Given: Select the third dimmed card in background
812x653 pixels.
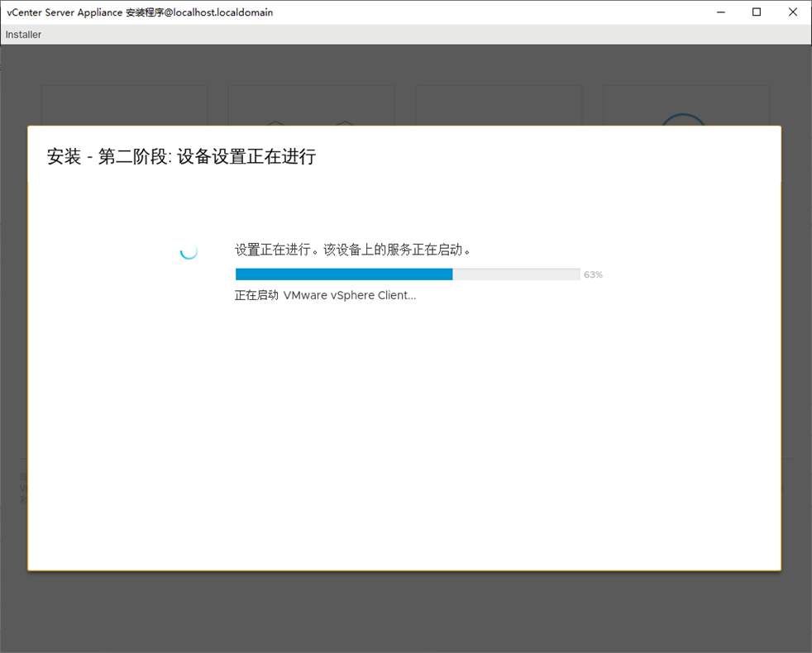Looking at the screenshot, I should click(x=499, y=105).
